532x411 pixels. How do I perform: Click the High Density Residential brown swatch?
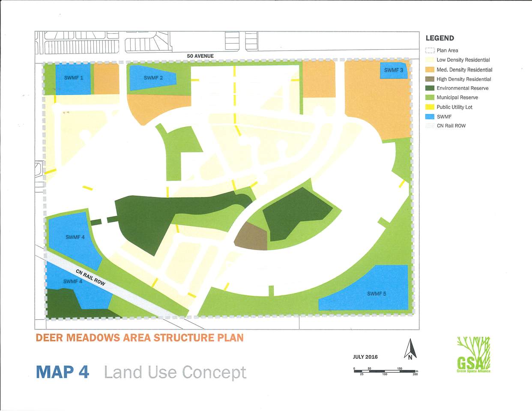point(430,79)
